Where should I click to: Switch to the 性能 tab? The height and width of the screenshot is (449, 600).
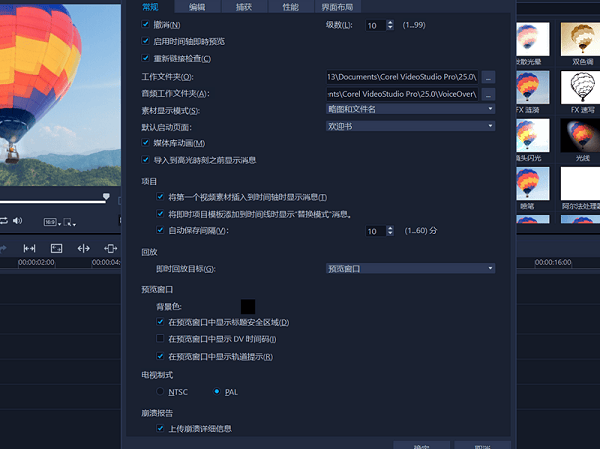point(291,7)
